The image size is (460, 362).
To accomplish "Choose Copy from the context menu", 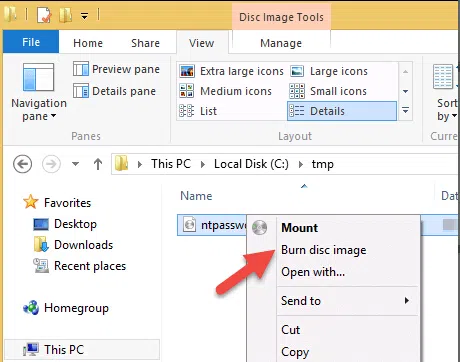I will [295, 352].
